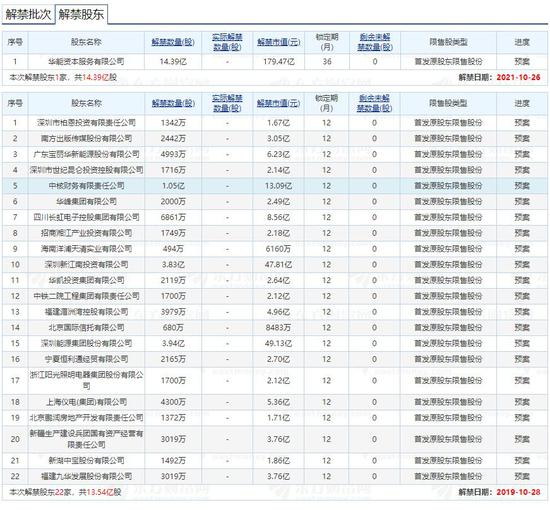Click the 5.36亿 market value cell
The height and width of the screenshot is (510, 550).
279,402
